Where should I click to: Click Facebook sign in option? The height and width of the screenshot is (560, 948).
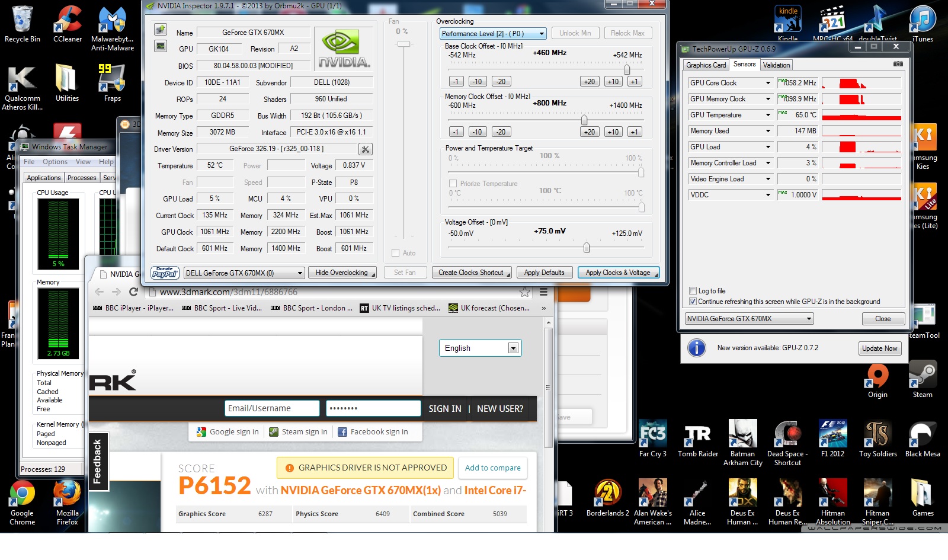pos(373,432)
